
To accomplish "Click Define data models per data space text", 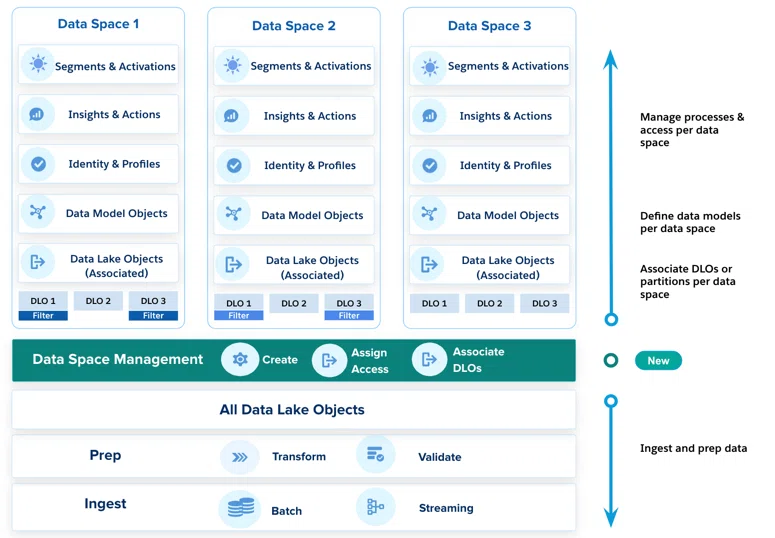I will (x=690, y=222).
